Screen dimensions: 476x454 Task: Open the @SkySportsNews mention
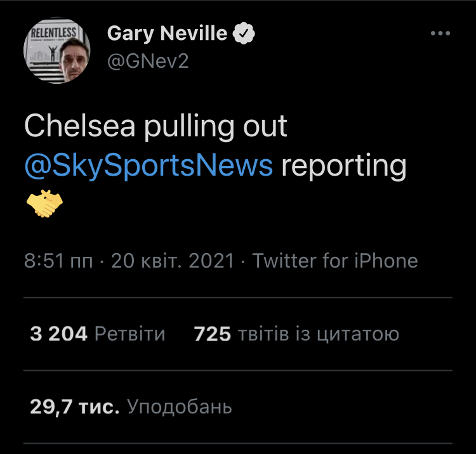coord(149,165)
